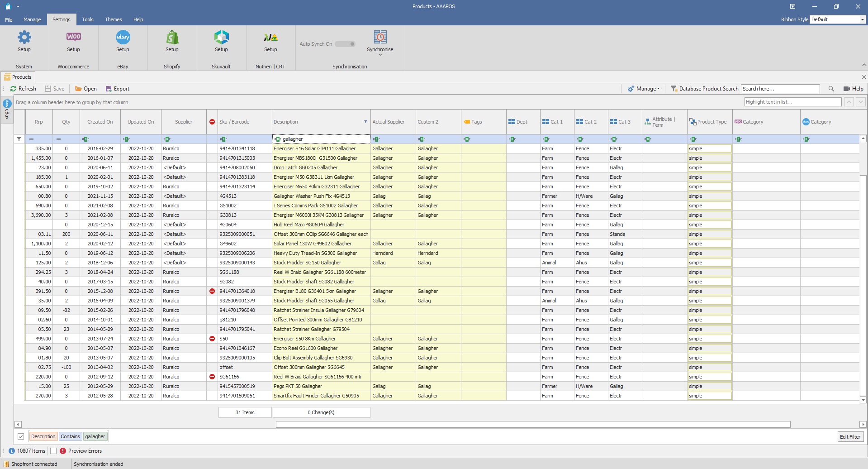Switch to the Tools ribbon tab
868x469 pixels.
tap(88, 19)
